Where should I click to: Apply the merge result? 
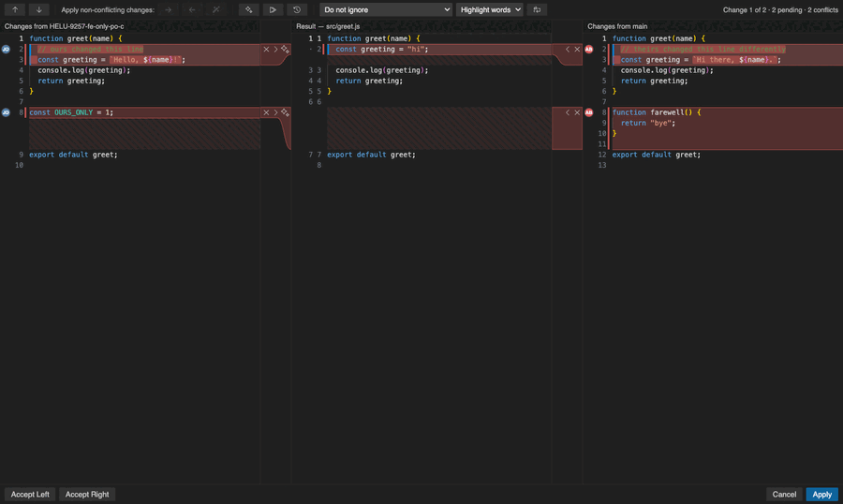(x=822, y=495)
